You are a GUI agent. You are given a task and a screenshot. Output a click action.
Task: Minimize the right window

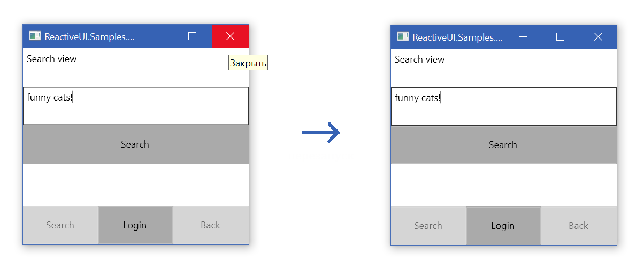click(x=524, y=36)
